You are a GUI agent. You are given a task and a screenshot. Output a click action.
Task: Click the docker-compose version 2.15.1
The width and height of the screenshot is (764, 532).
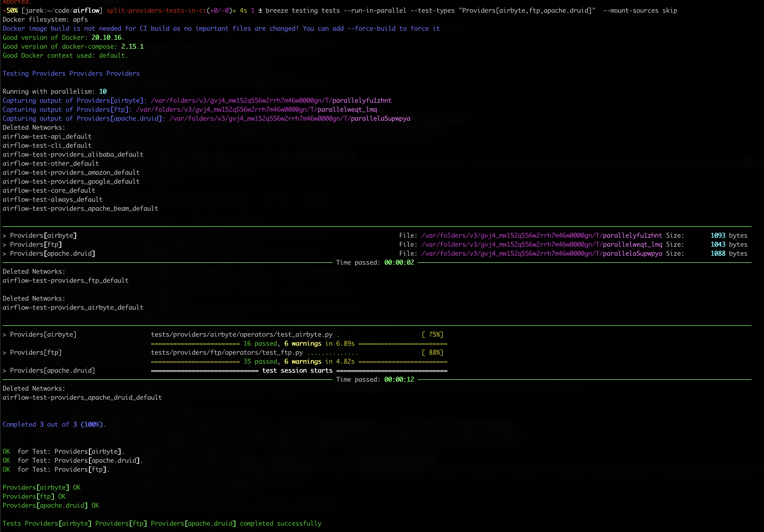click(132, 47)
